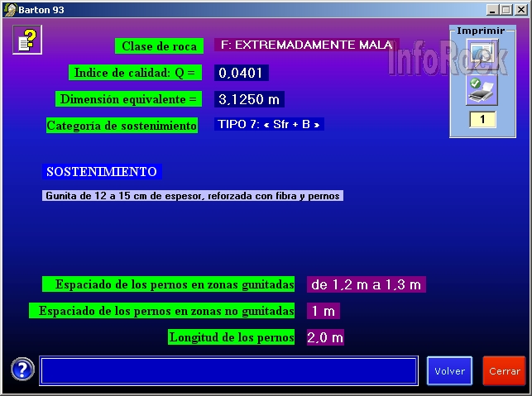This screenshot has height=396, width=532.
Task: Click the bolt spacing value 1,2 m a 1,3 m
Action: tap(366, 284)
